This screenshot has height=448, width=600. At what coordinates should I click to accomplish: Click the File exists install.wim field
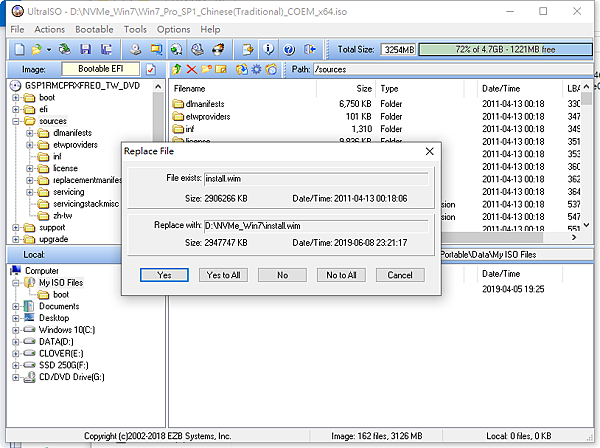316,179
